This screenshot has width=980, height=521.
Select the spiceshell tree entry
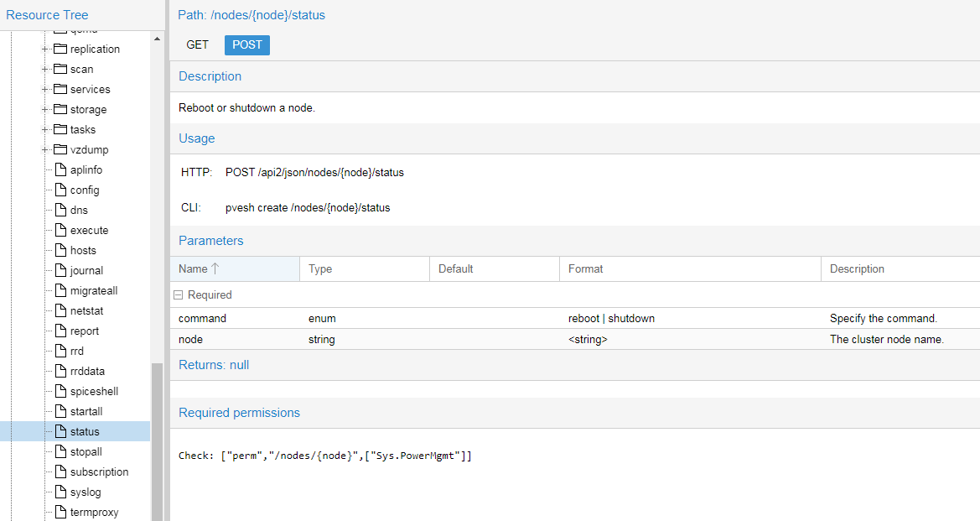coord(95,391)
